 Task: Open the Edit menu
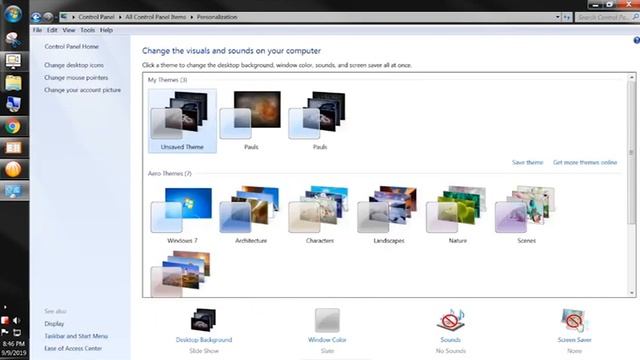click(x=52, y=30)
